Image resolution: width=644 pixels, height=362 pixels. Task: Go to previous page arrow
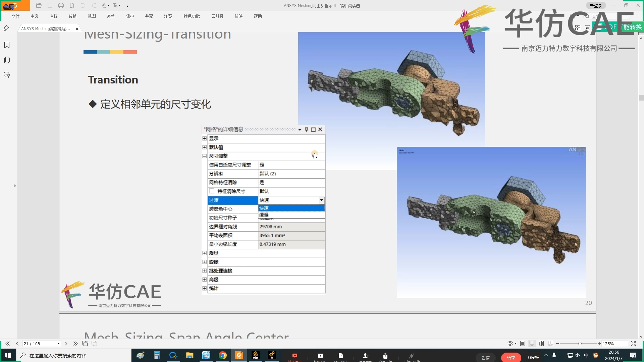17,344
